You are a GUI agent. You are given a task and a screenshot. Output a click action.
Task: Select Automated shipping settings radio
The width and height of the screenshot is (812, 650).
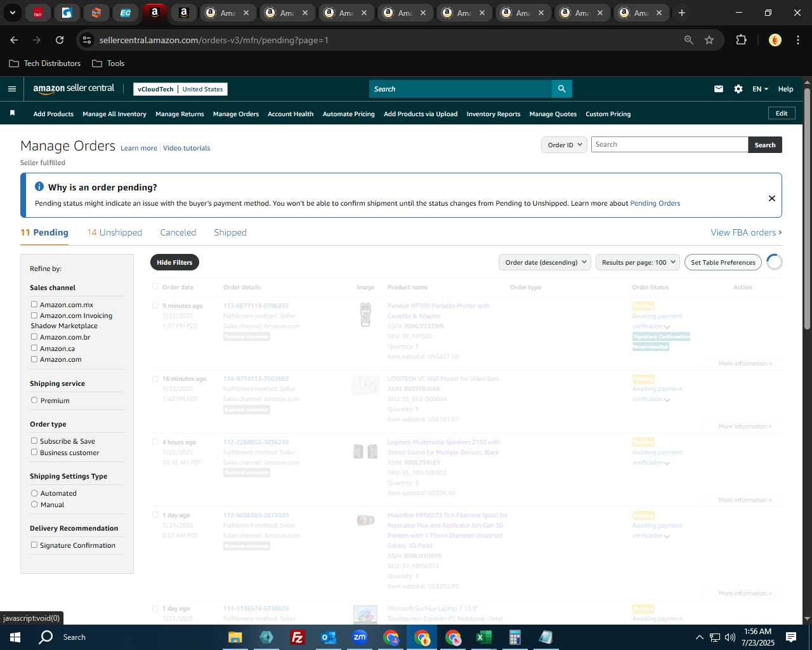(x=34, y=493)
